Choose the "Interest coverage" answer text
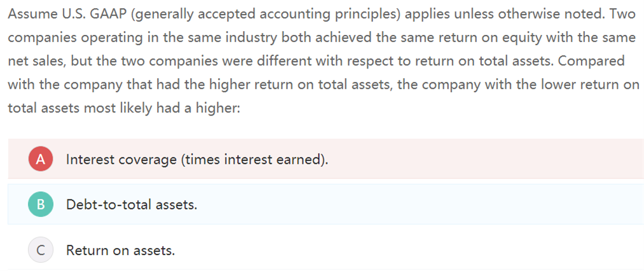 click(x=121, y=159)
